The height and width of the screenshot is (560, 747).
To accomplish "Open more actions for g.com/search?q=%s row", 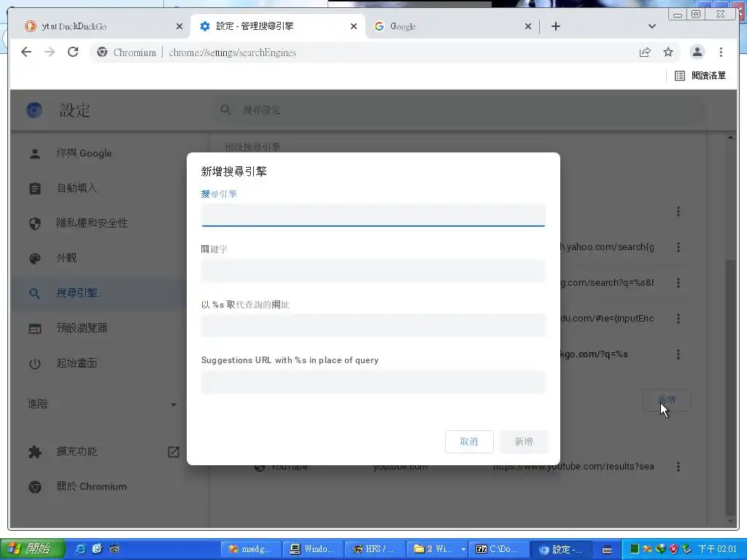I will coord(678,283).
